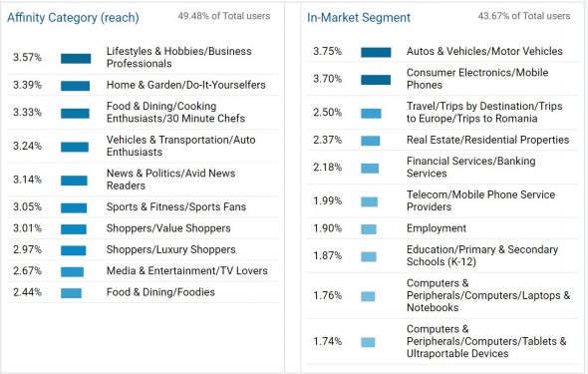Click Education/Primary & Secondary Schools (K-12)
Viewport: 588px width, 374px height.
[x=482, y=255]
